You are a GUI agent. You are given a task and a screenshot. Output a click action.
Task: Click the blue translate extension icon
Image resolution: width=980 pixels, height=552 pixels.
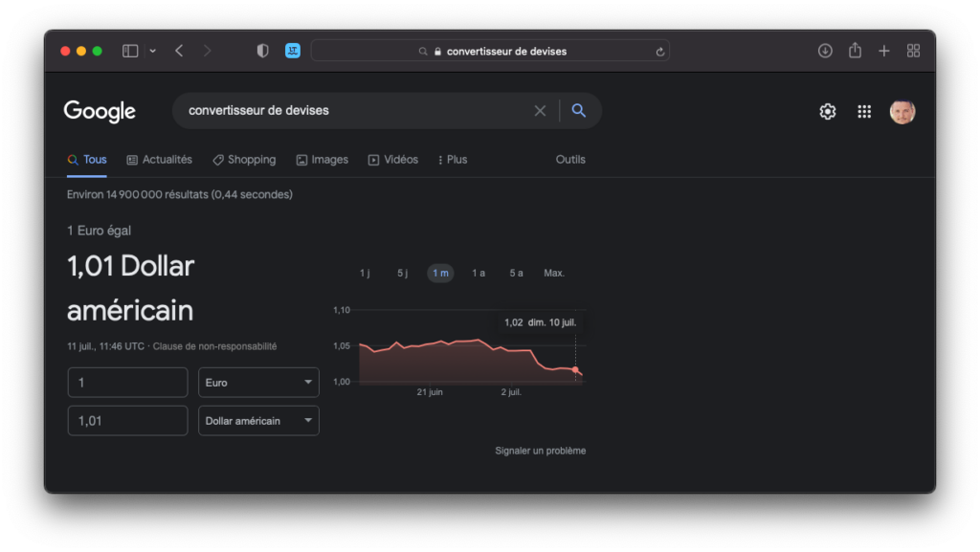coord(293,52)
